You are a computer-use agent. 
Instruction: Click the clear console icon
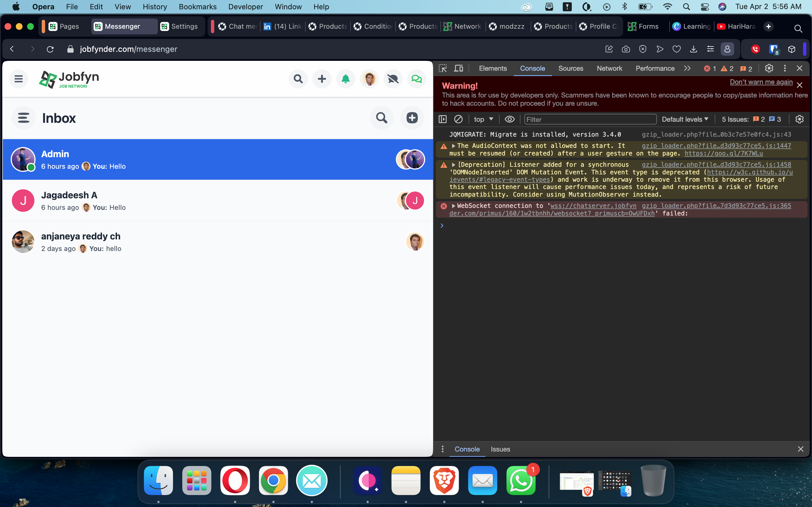click(x=458, y=119)
